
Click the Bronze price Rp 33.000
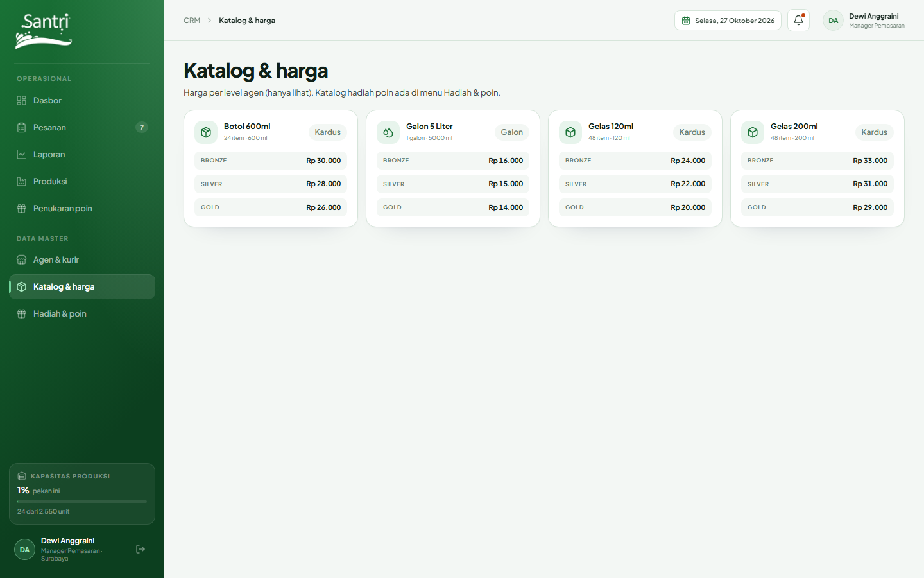point(870,161)
